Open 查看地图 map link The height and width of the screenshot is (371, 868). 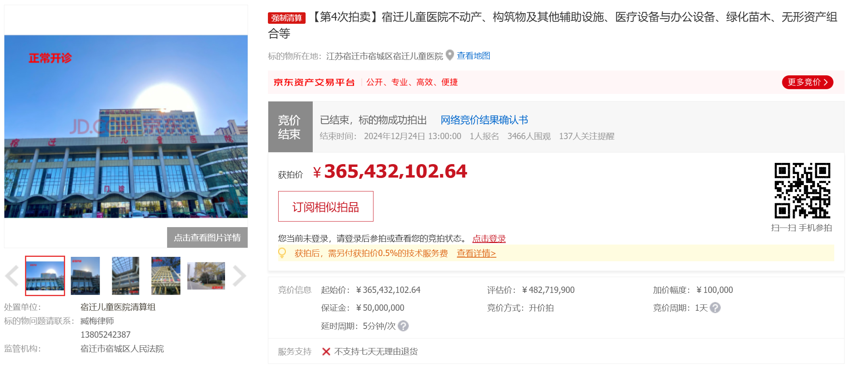(x=473, y=55)
